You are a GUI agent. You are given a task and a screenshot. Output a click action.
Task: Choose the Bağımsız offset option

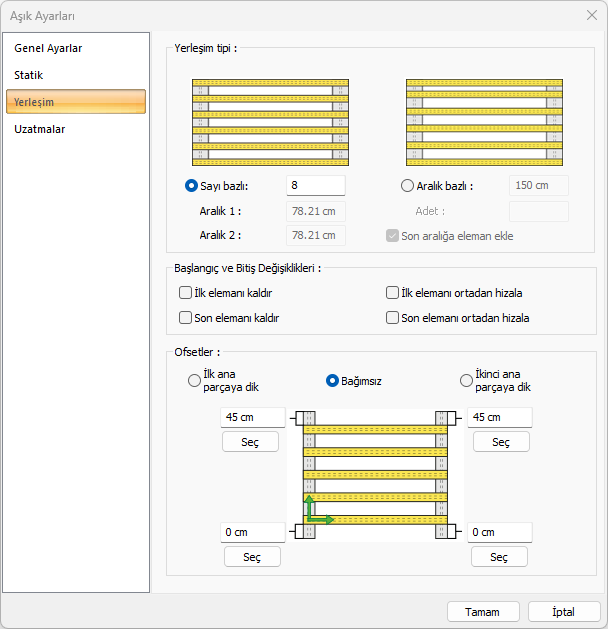click(334, 381)
